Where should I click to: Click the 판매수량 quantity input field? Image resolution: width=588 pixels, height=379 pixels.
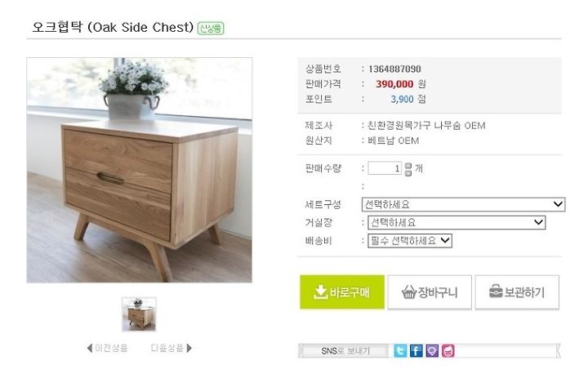(385, 168)
